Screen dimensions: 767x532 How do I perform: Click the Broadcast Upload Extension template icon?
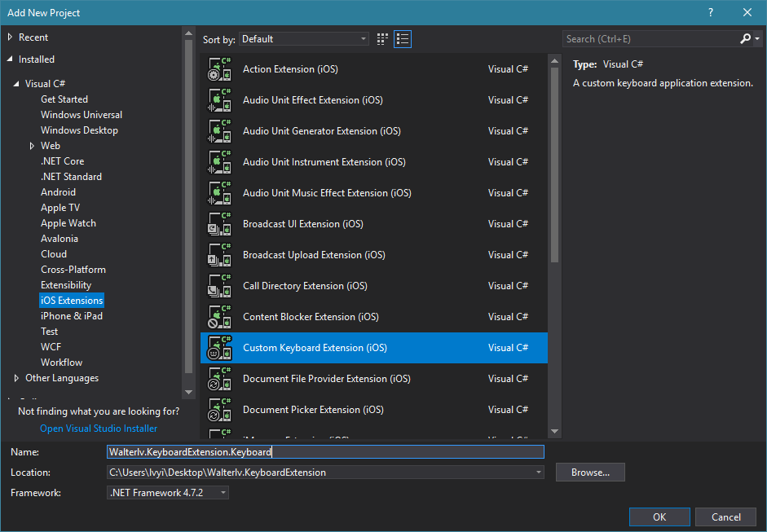point(219,255)
